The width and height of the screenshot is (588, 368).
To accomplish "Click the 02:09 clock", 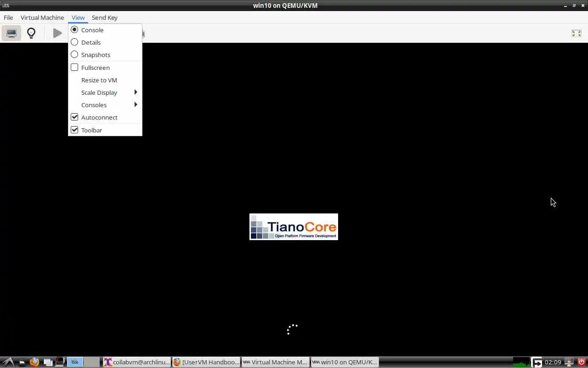I will (553, 362).
